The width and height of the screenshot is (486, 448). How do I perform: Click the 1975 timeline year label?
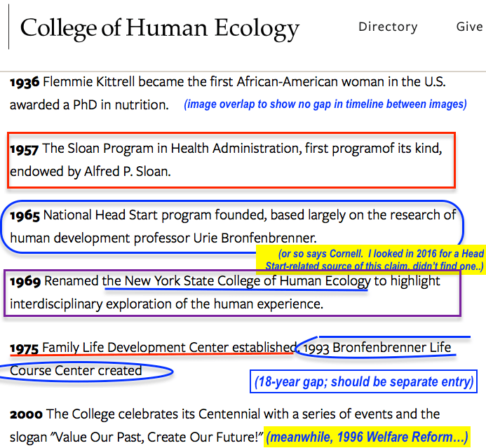tap(24, 348)
